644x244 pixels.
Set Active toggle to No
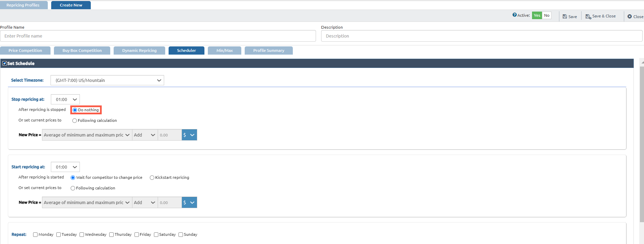point(547,15)
